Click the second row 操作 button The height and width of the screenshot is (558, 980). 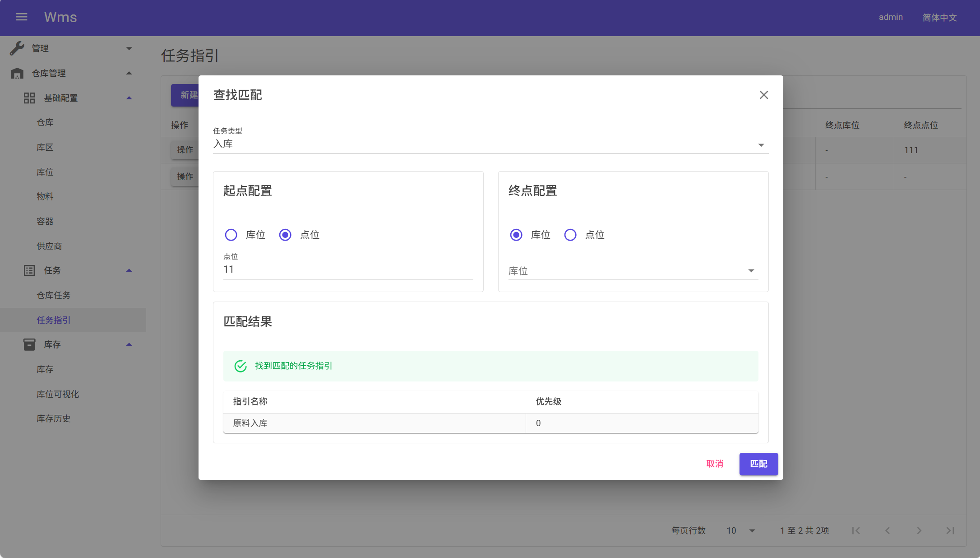click(185, 177)
